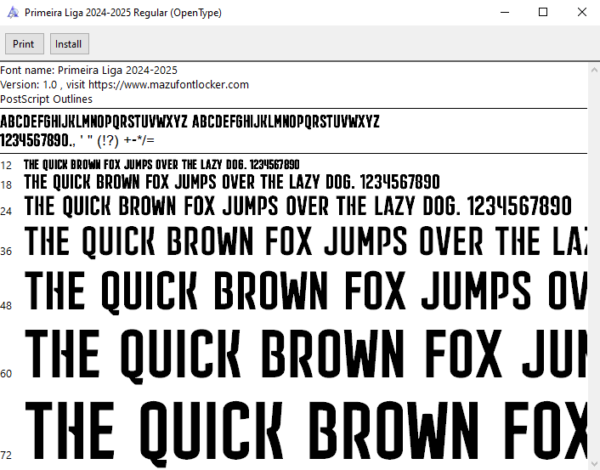Click the Version 1.0 mazufontlocker.com line
The height and width of the screenshot is (470, 600).
124,85
